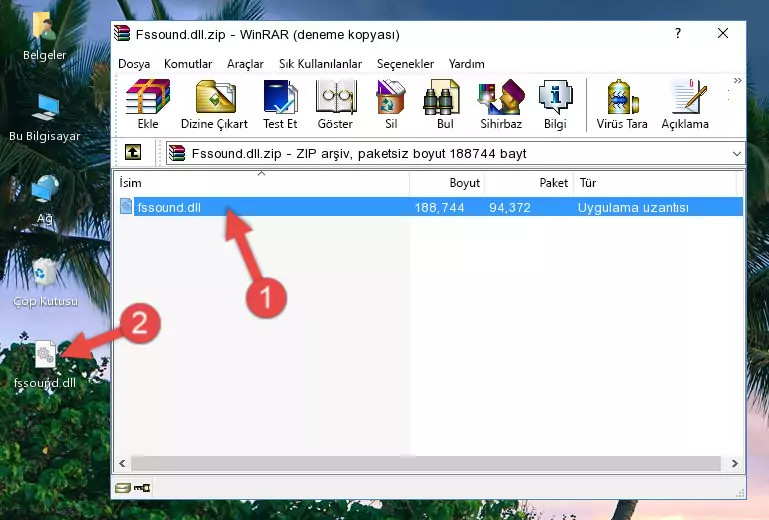
Task: Select Çöp Kutusu recycle bin icon
Action: (x=45, y=282)
